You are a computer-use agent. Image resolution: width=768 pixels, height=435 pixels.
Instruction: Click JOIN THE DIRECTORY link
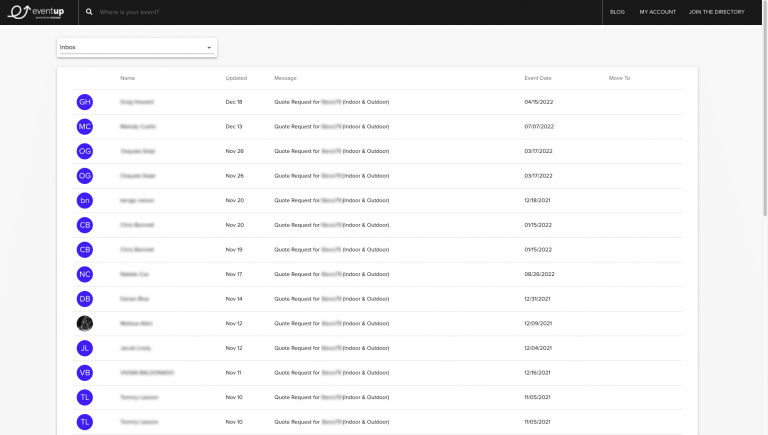pos(717,12)
